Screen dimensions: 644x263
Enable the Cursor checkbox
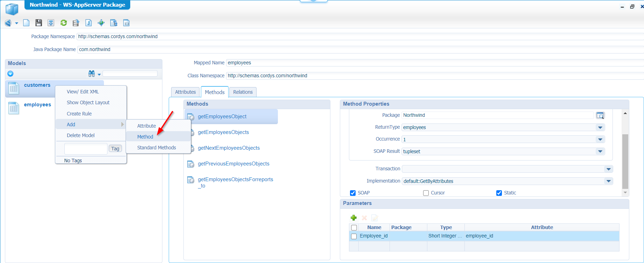[x=426, y=193]
